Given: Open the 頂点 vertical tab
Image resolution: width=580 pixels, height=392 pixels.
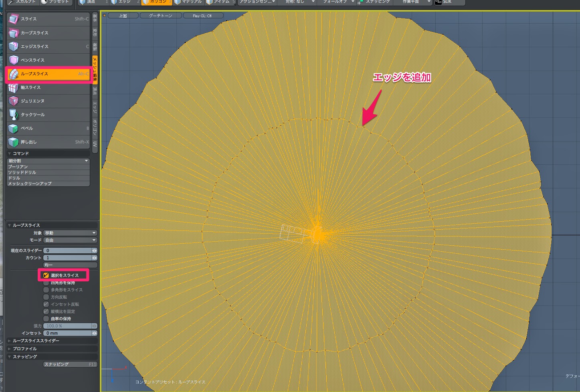Looking at the screenshot, I should click(x=95, y=91).
